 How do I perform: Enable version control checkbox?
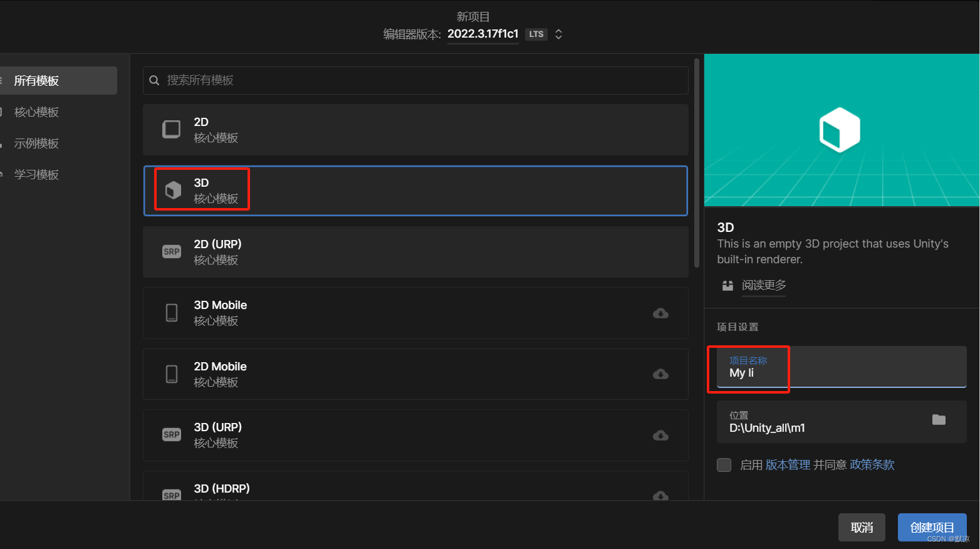point(724,465)
